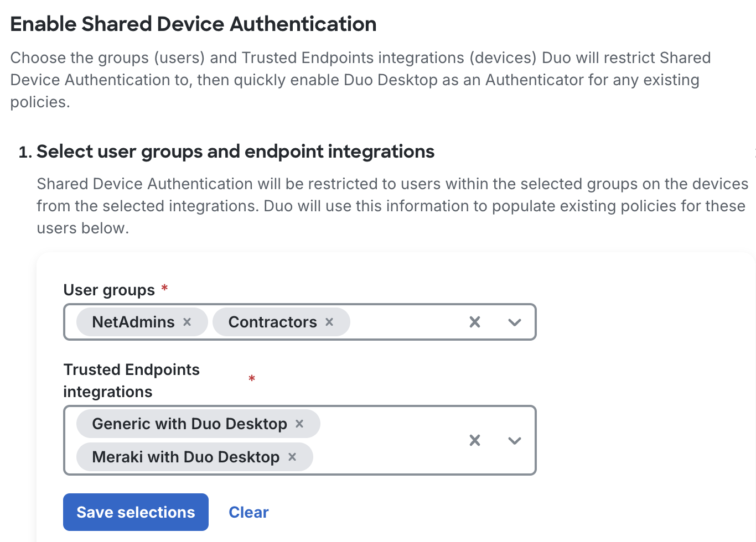
Task: Remove the Contractors group chip
Action: (329, 322)
